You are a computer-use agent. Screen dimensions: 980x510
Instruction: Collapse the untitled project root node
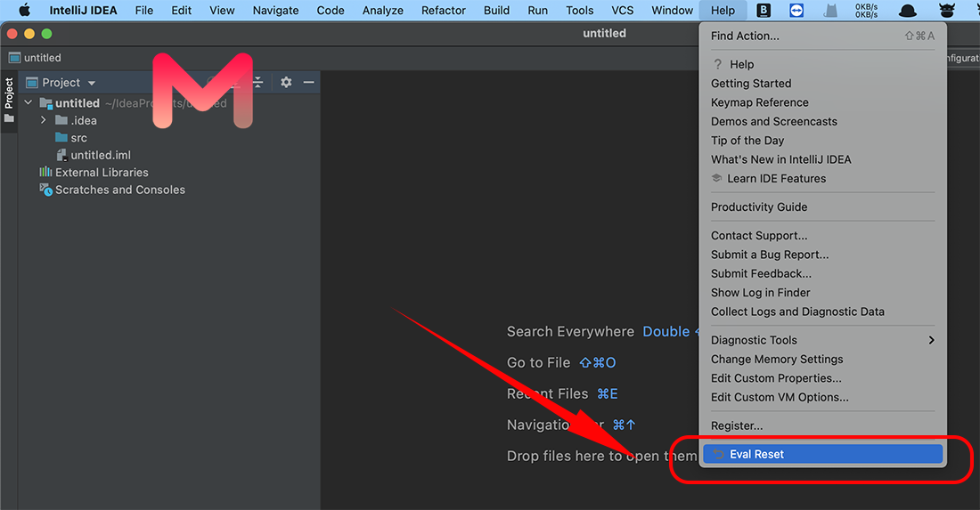tap(29, 102)
